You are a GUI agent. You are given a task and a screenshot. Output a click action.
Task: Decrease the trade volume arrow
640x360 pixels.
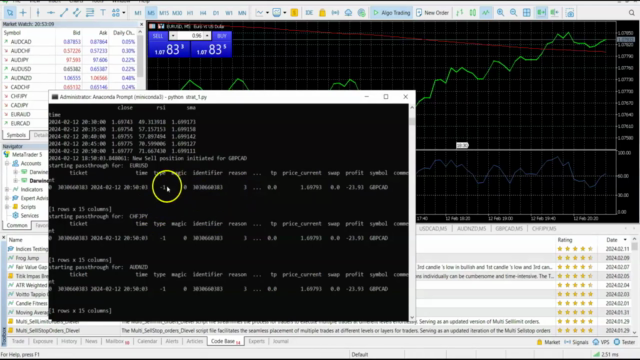pos(173,36)
